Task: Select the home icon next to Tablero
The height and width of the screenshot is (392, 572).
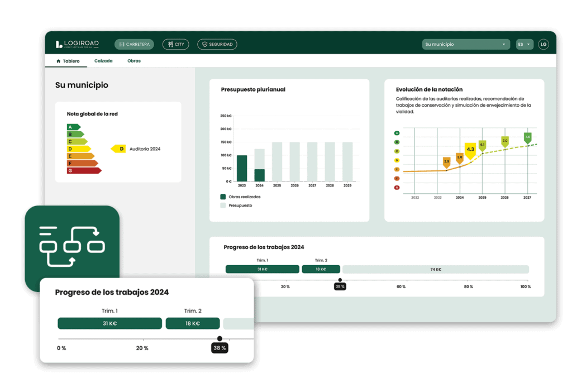Action: (x=59, y=60)
